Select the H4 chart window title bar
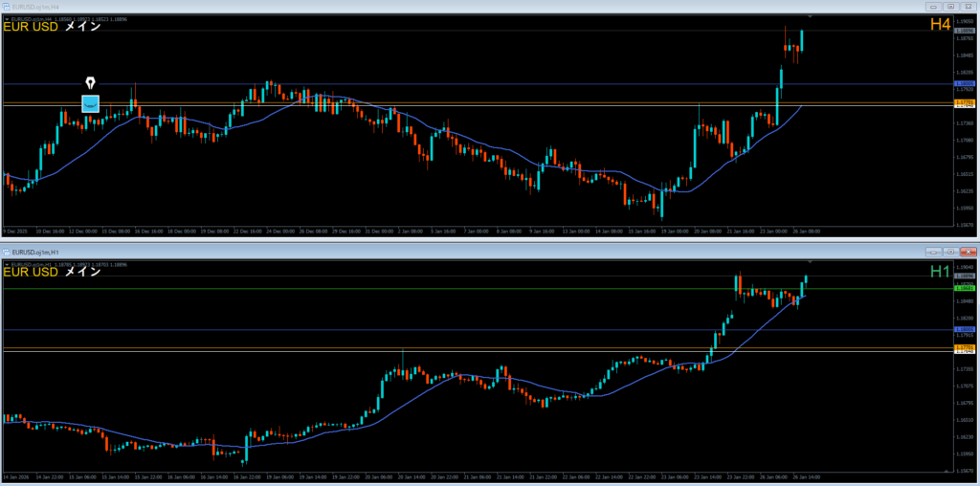 coord(479,7)
